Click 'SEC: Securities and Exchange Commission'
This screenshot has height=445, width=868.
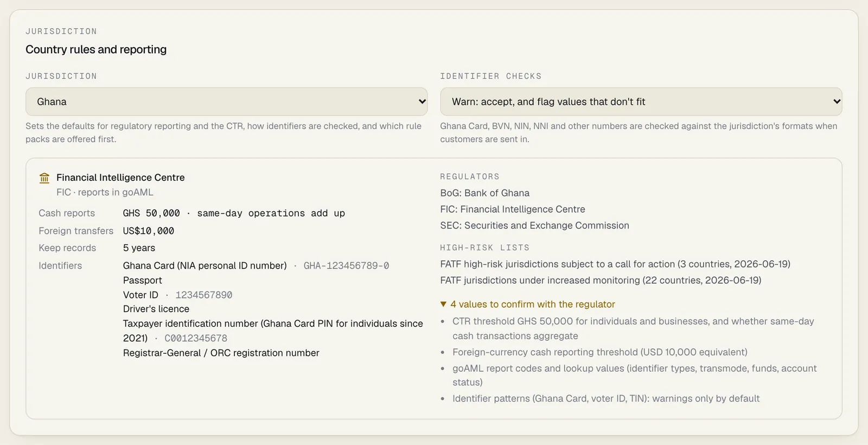click(x=534, y=225)
